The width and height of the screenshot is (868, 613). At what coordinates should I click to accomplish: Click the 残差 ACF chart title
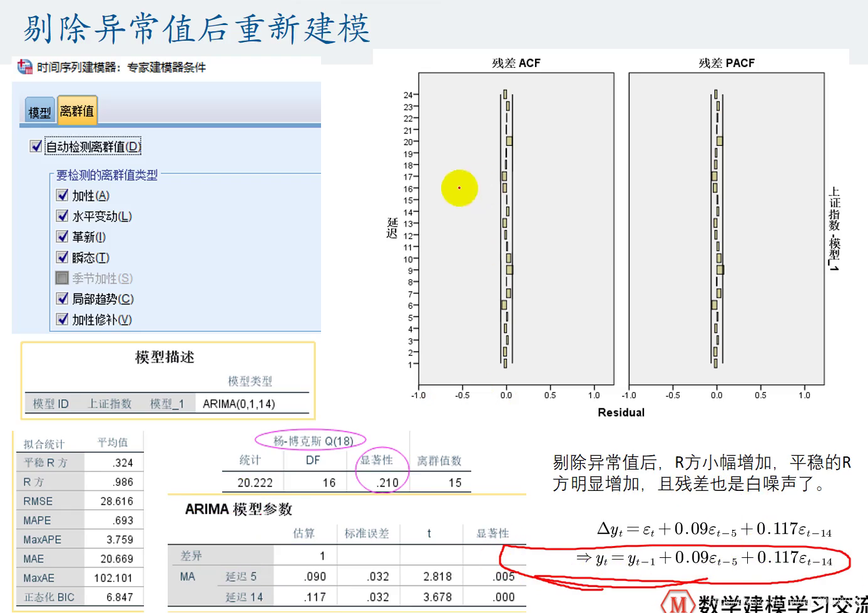coord(516,63)
